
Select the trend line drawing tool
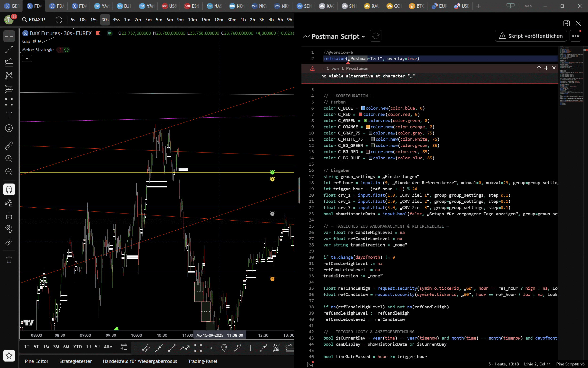[x=9, y=50]
